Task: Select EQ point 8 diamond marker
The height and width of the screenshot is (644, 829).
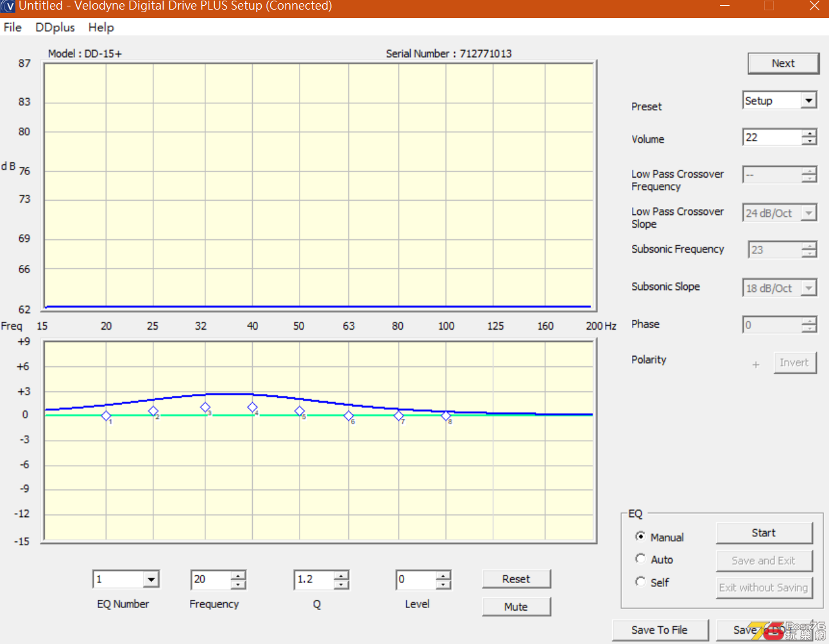Action: [x=446, y=416]
